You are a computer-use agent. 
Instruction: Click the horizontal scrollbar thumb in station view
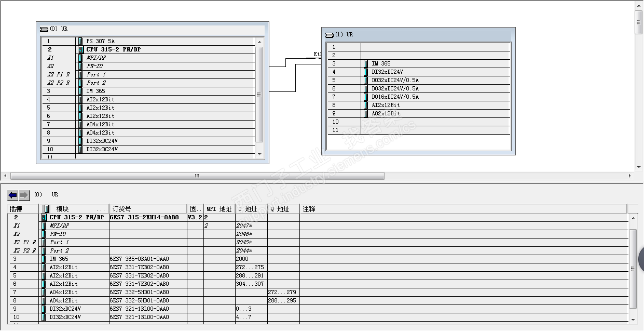point(197,176)
